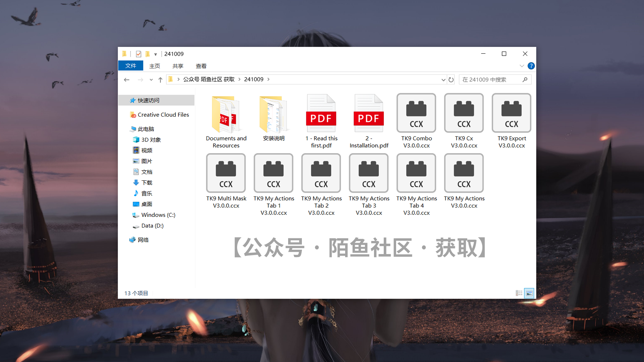
Task: Open the TK9 Combo V3.0.0.ccx file
Action: 416,113
